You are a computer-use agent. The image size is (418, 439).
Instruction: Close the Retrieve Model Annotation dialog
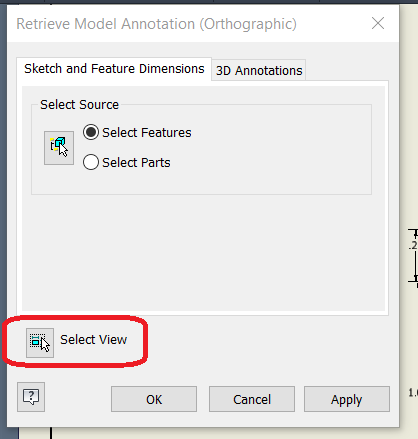point(378,23)
